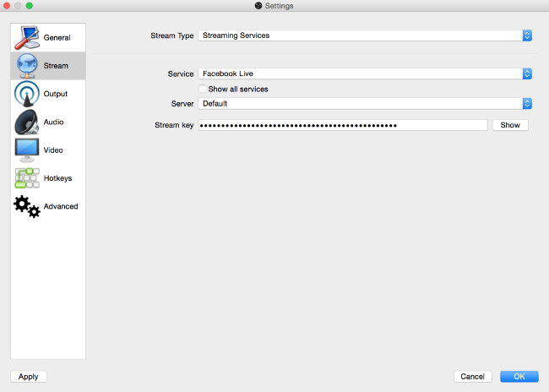The width and height of the screenshot is (549, 392).
Task: Enable Show all services checkbox
Action: pos(203,89)
